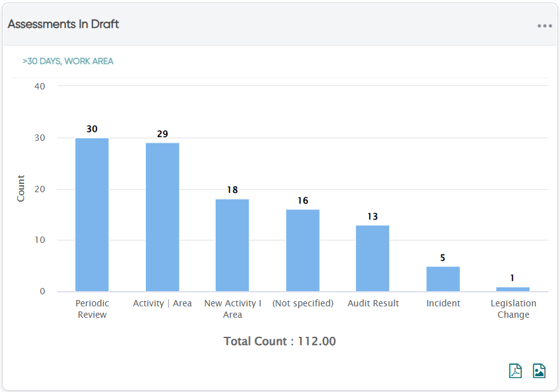Select the Periodic Review bar
Viewport: 560px width, 392px height.
click(x=92, y=215)
